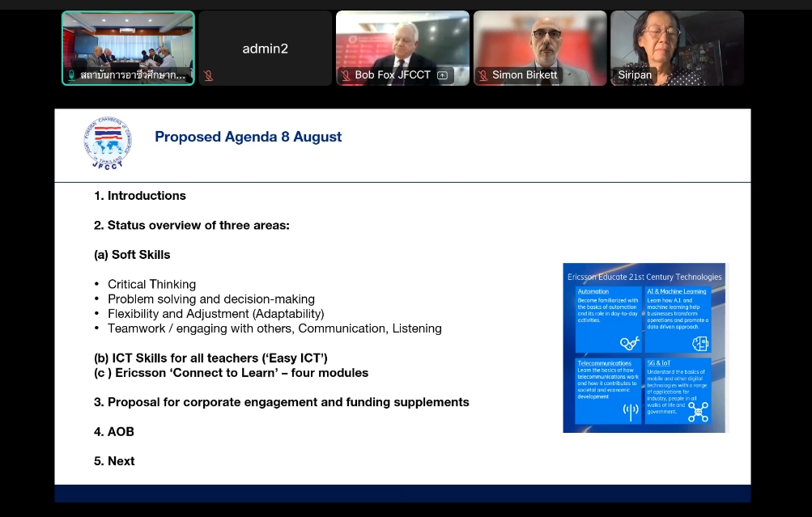812x517 pixels.
Task: Click the "Simon Birkett" name label
Action: [x=525, y=75]
